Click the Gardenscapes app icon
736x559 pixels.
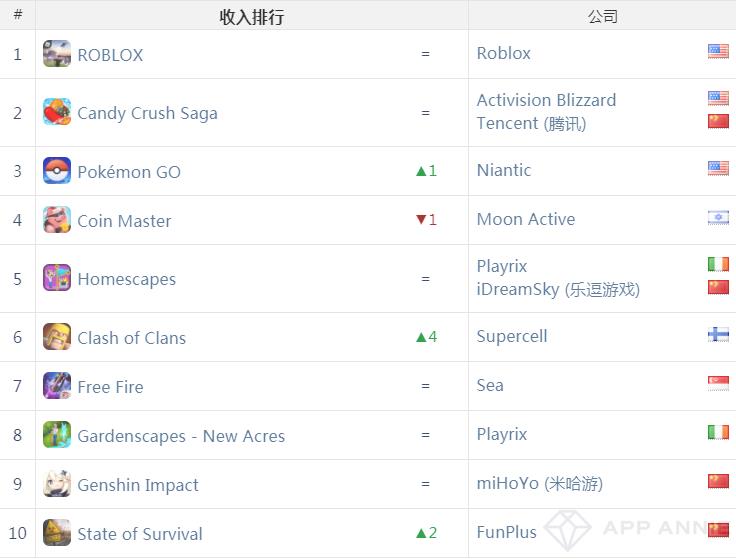tap(57, 435)
